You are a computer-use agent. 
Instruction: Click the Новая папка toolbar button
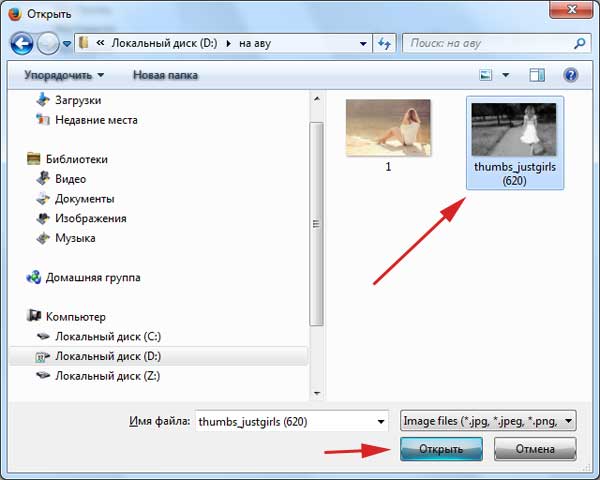pos(165,75)
